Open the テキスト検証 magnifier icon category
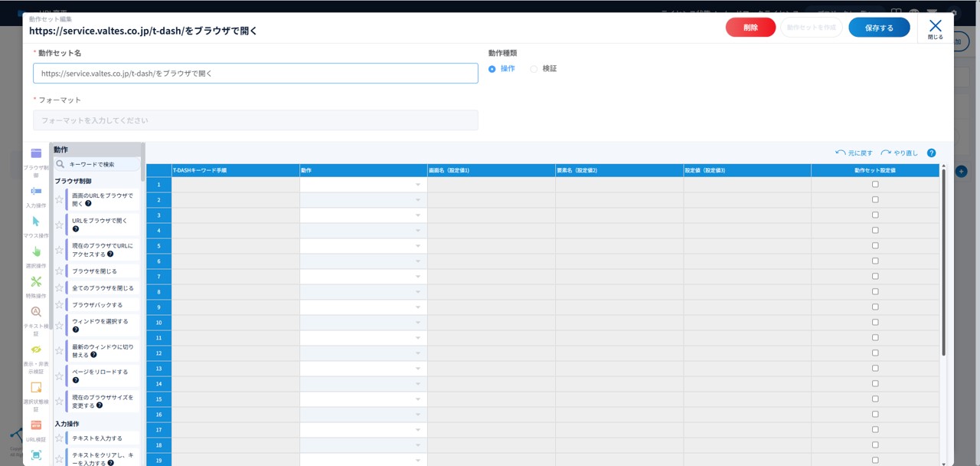980x466 pixels. point(36,312)
